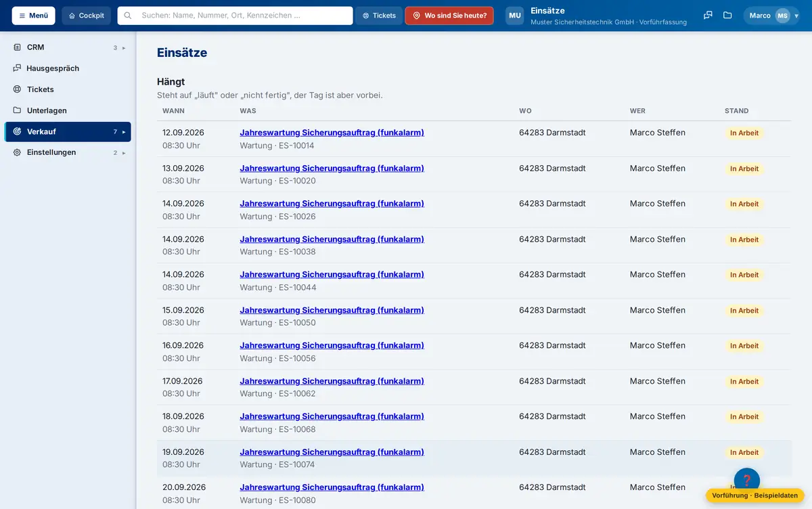This screenshot has width=812, height=509.
Task: Go to the Cockpit home button
Action: (x=87, y=16)
